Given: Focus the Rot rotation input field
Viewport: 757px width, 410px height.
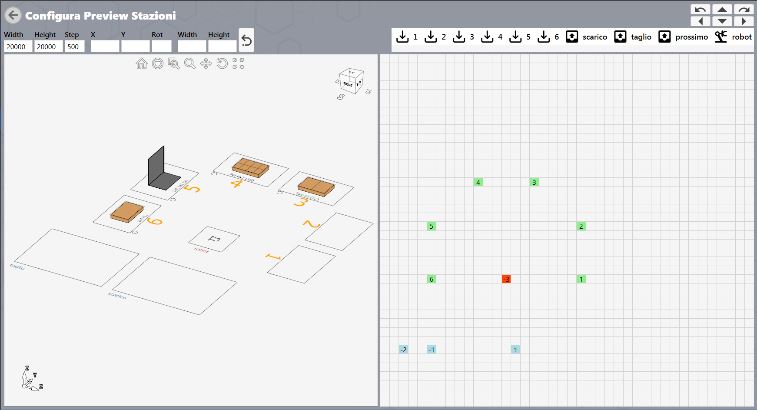Looking at the screenshot, I should click(162, 46).
